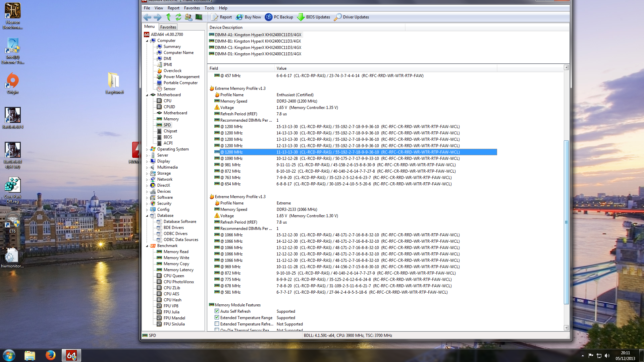
Task: Click the Menu tab
Action: coord(150,27)
